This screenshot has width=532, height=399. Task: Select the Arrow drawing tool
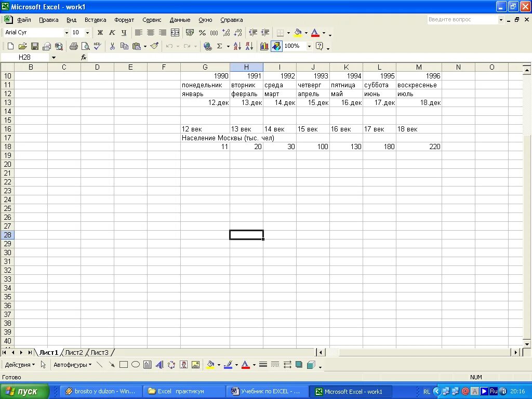[x=112, y=365]
